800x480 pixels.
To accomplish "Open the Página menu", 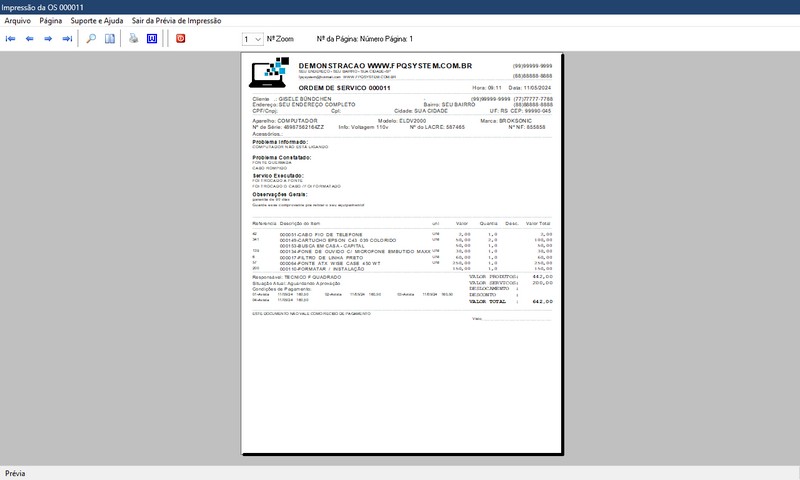I will (51, 21).
